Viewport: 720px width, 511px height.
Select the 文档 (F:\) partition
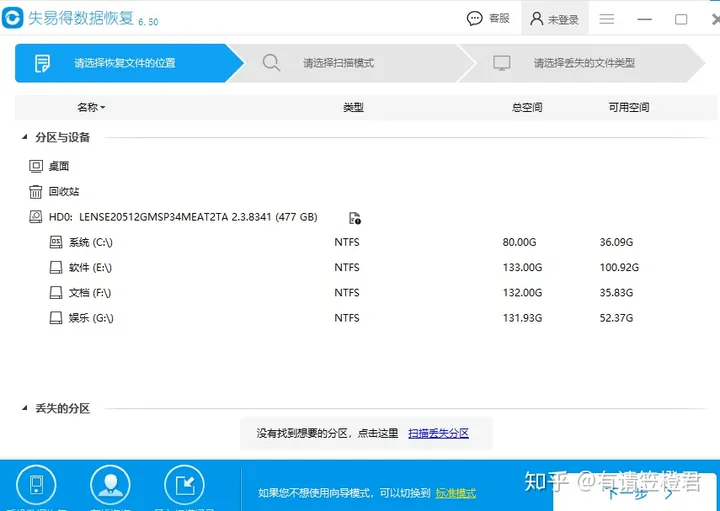pos(90,293)
